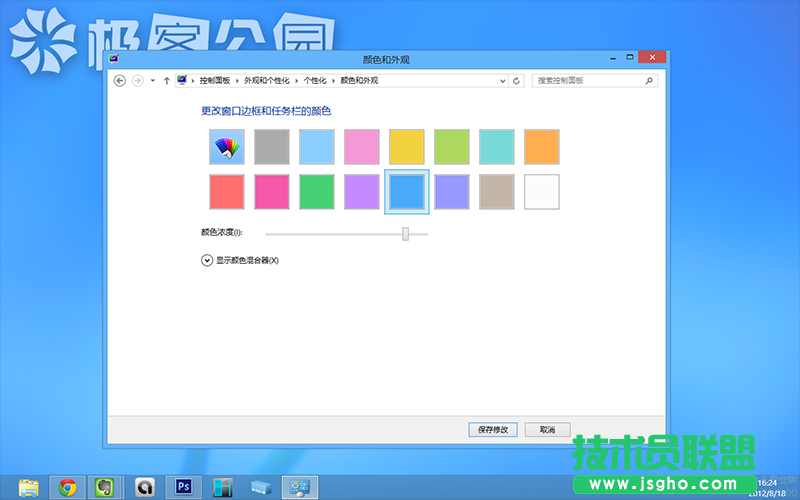Switch to Google Chrome on the taskbar
The width and height of the screenshot is (800, 500).
67,488
